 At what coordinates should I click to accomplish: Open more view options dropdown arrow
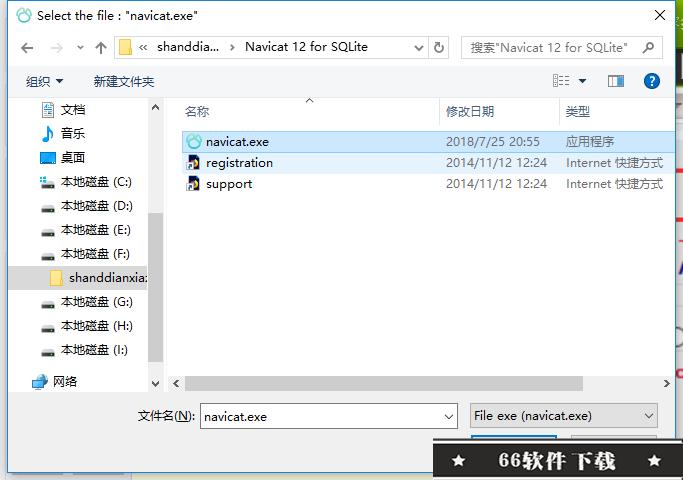(x=582, y=81)
